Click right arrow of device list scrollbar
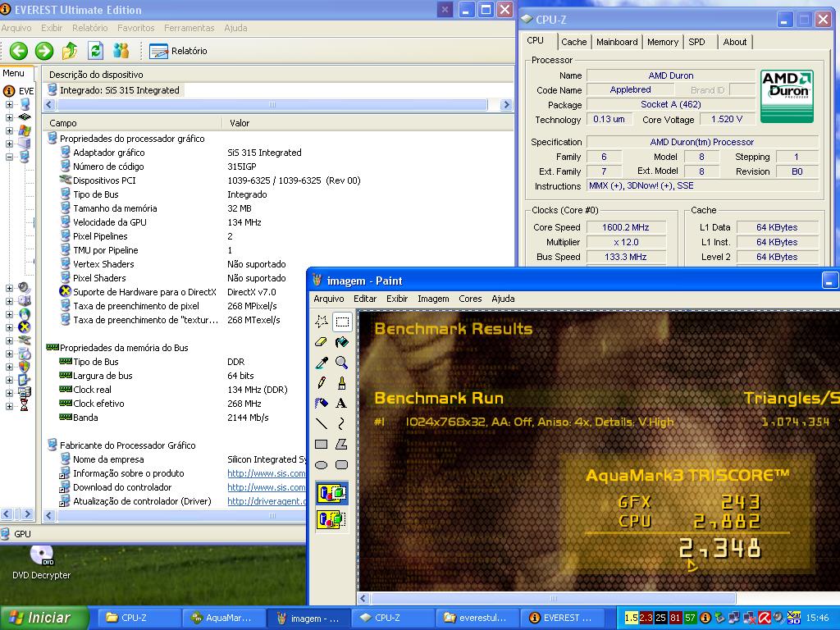The width and height of the screenshot is (840, 630). 505,104
